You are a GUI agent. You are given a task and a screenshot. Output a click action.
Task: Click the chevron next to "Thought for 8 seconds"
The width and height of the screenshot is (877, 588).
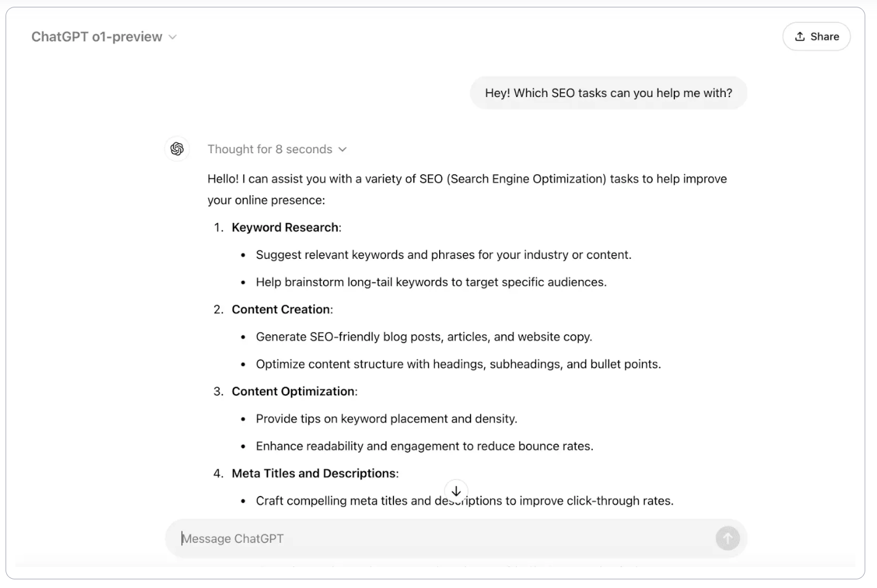coord(343,149)
